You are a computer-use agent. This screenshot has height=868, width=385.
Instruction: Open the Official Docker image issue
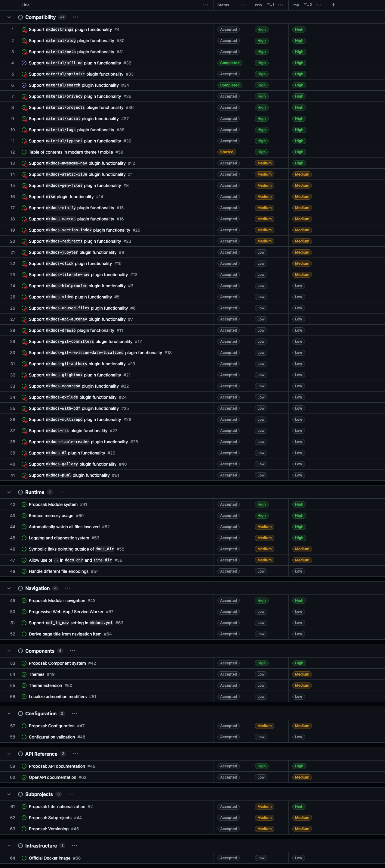click(49, 858)
